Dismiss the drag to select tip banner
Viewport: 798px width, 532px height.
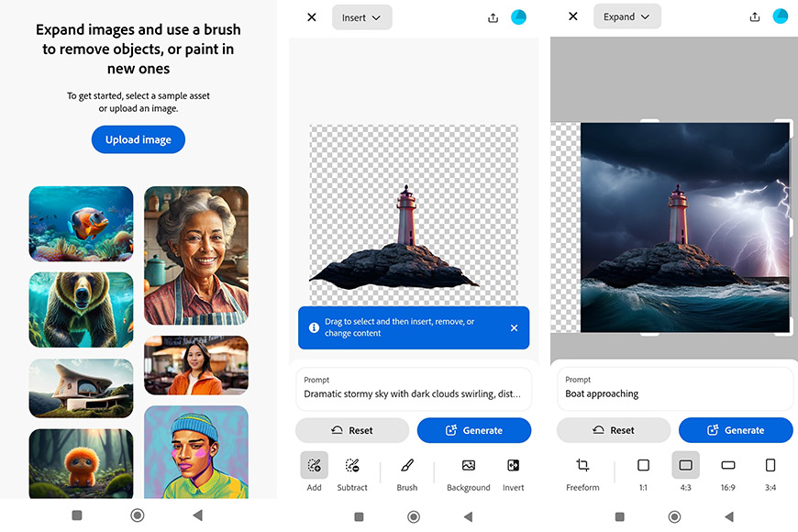pyautogui.click(x=515, y=327)
